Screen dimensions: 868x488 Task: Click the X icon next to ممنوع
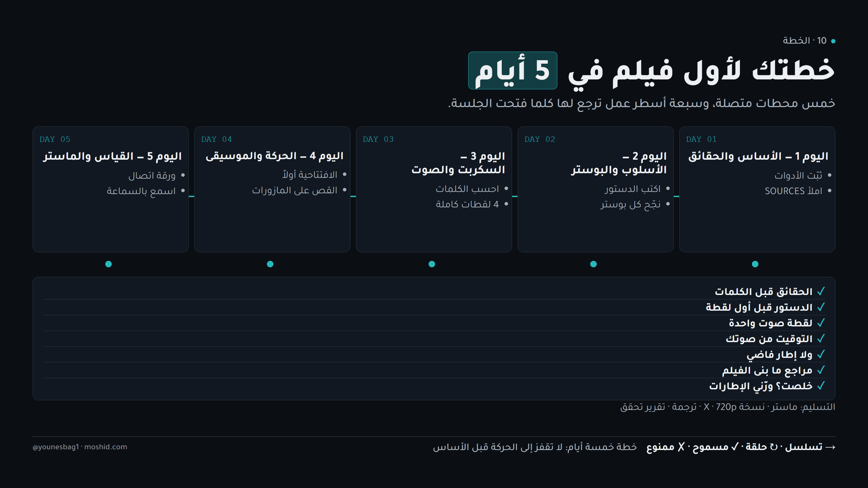coord(681,447)
